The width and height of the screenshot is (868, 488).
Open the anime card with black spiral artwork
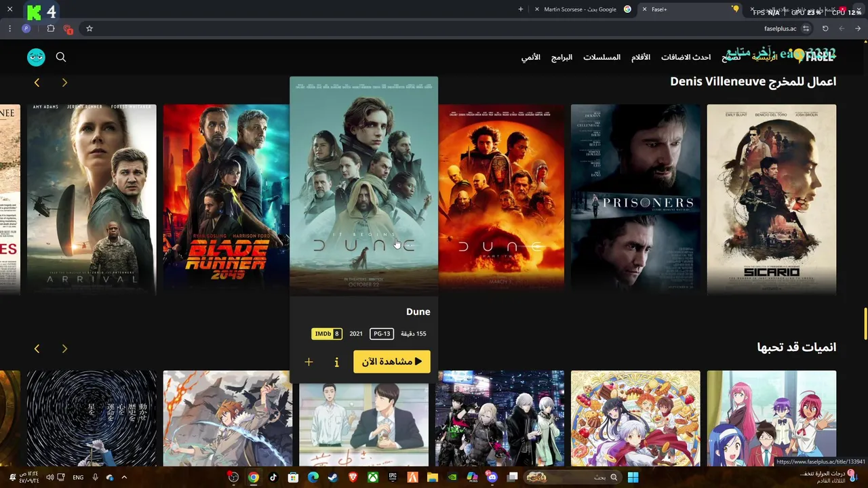tap(92, 418)
